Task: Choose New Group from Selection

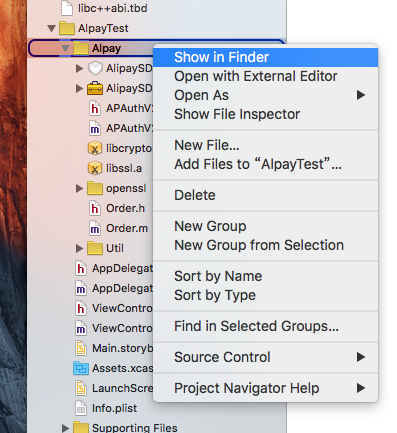Action: pyautogui.click(x=265, y=245)
